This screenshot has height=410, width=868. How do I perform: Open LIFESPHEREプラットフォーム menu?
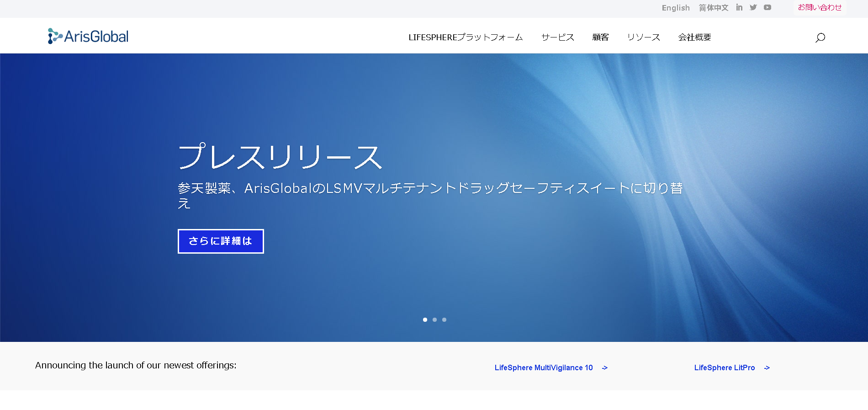[466, 37]
